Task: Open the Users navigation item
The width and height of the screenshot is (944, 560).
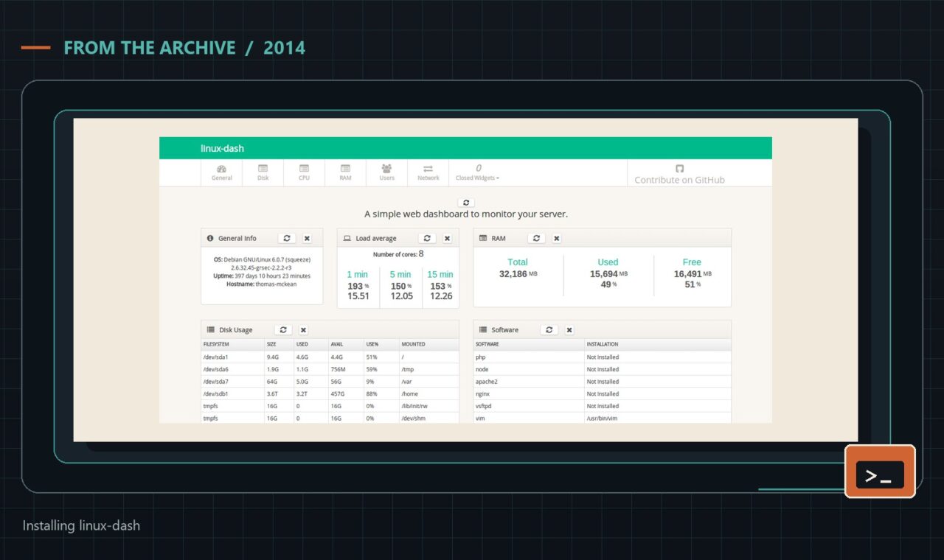Action: (386, 173)
